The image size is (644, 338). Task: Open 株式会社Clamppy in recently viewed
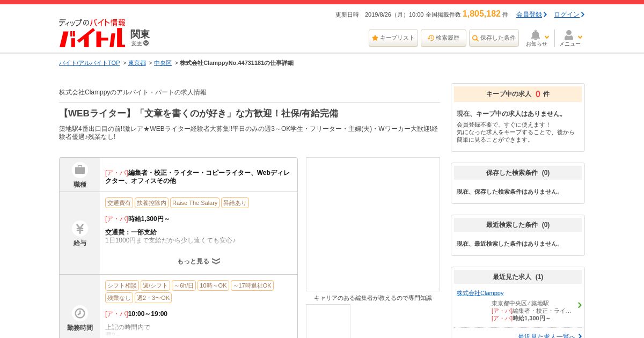tap(480, 293)
